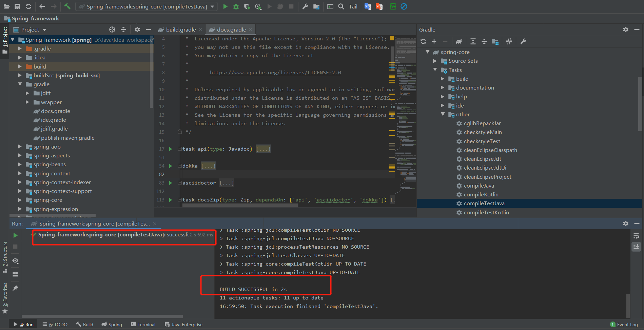Open Gradle panel gear options
Viewport: 644px width, 330px height.
[x=626, y=30]
